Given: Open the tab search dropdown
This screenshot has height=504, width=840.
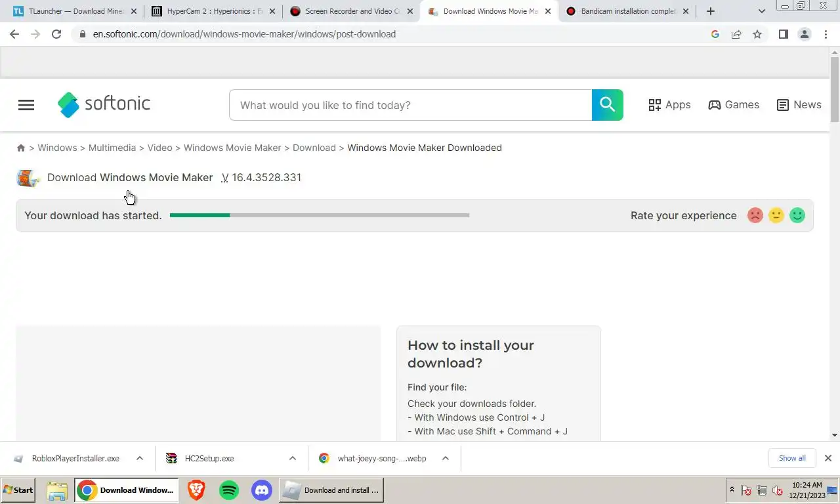Looking at the screenshot, I should pos(762,11).
